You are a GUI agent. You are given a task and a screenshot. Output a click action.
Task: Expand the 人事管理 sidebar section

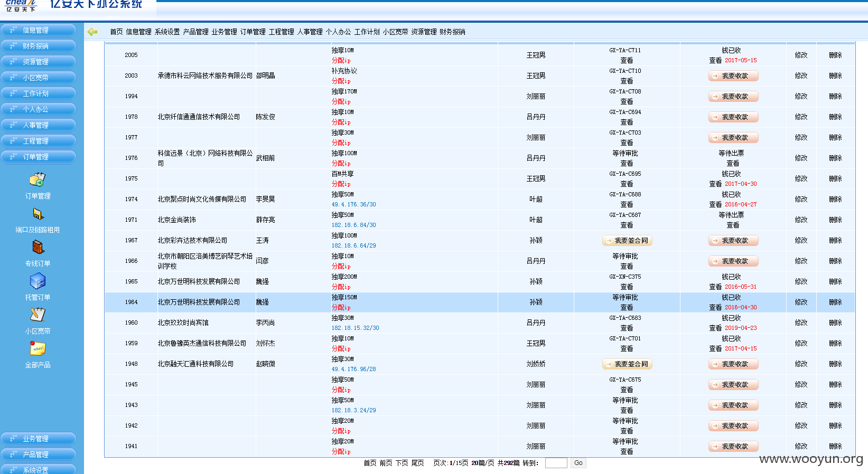click(x=38, y=125)
